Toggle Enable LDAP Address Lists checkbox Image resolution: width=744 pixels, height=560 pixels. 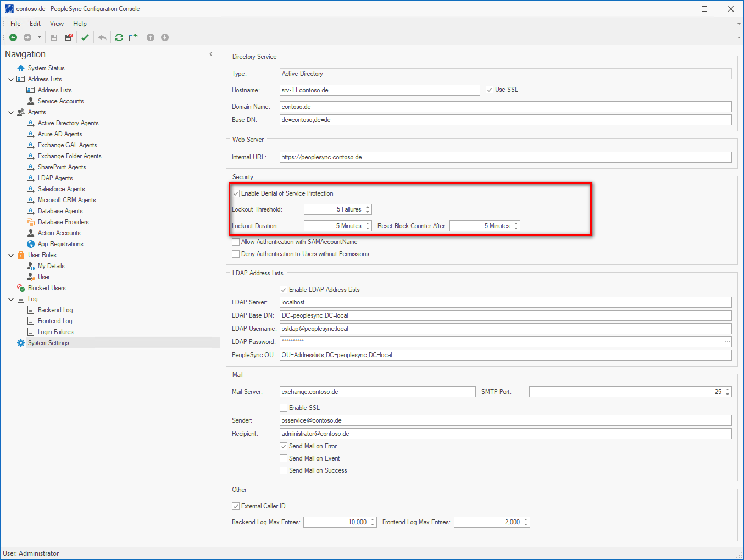[284, 290]
